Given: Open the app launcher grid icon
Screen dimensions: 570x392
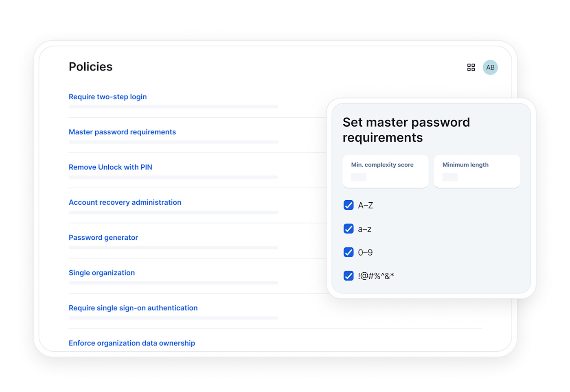Looking at the screenshot, I should 471,67.
